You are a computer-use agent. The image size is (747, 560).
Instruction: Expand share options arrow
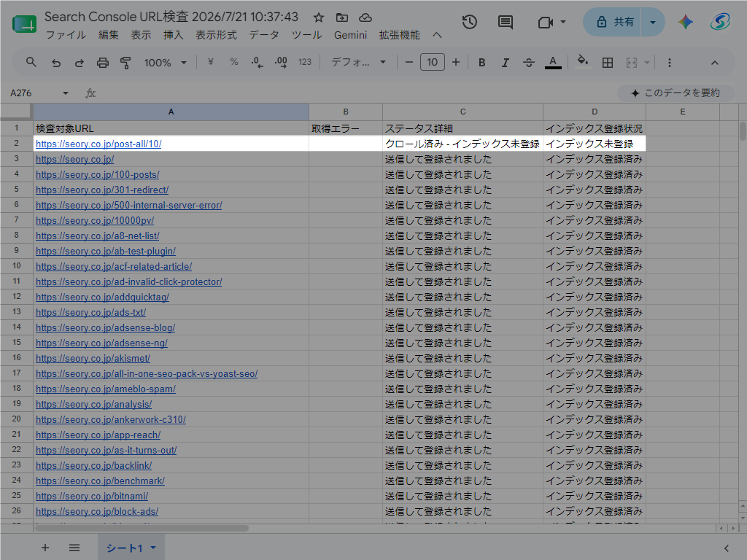click(653, 22)
